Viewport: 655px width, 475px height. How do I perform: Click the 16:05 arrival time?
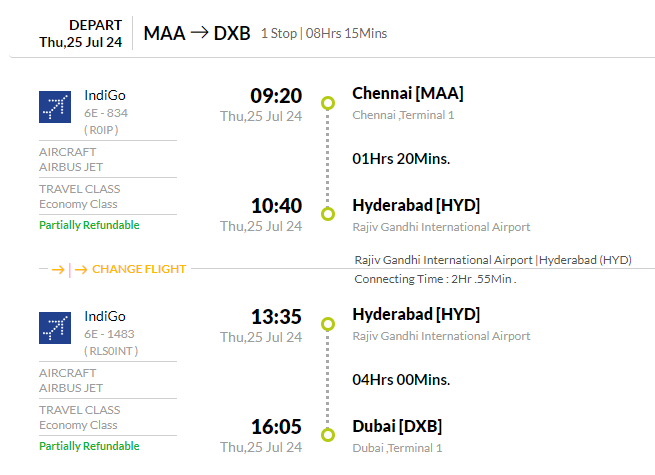point(276,427)
